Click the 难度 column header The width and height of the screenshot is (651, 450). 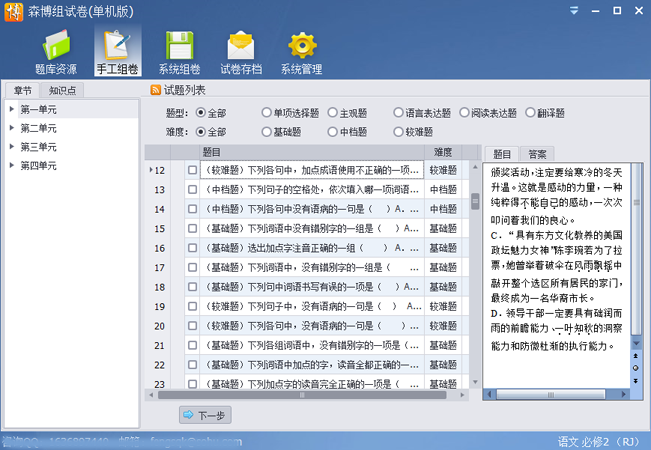[x=443, y=152]
